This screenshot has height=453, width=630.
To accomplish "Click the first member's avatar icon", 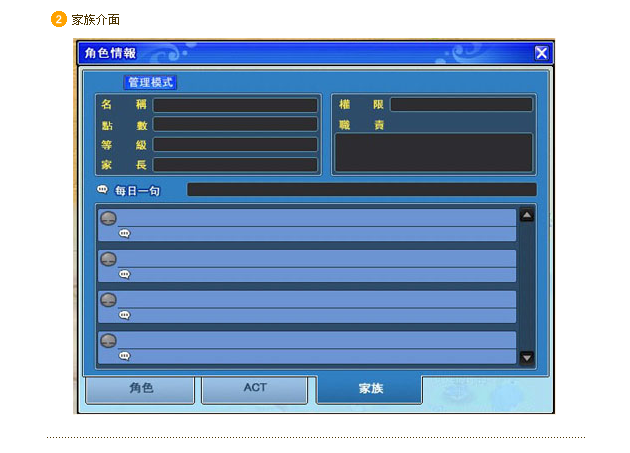I will click(x=109, y=218).
